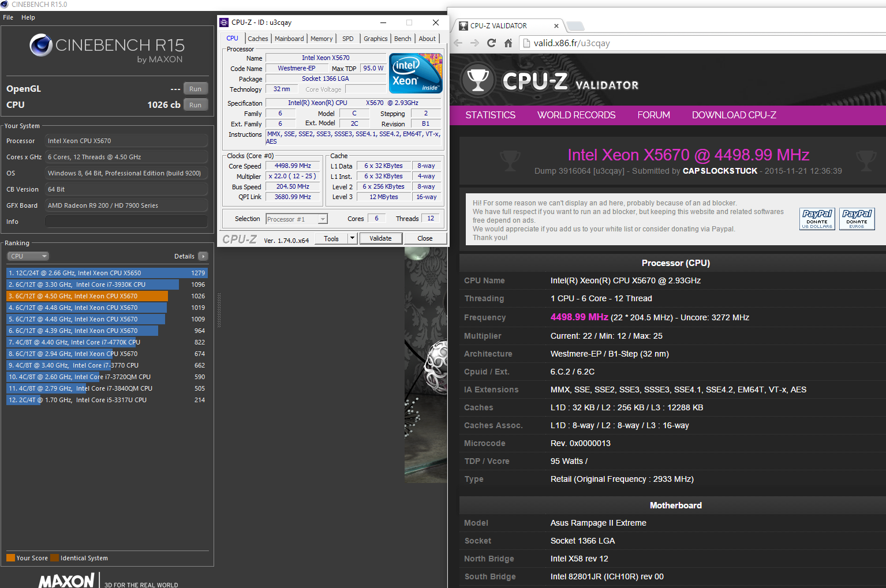Switch to CPU-Z Memory tab
This screenshot has width=886, height=588.
pos(321,39)
